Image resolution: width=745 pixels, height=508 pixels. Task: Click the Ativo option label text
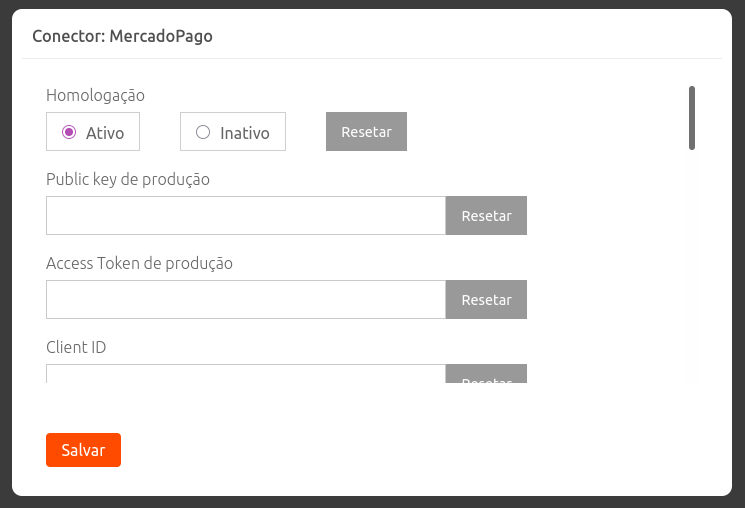105,132
